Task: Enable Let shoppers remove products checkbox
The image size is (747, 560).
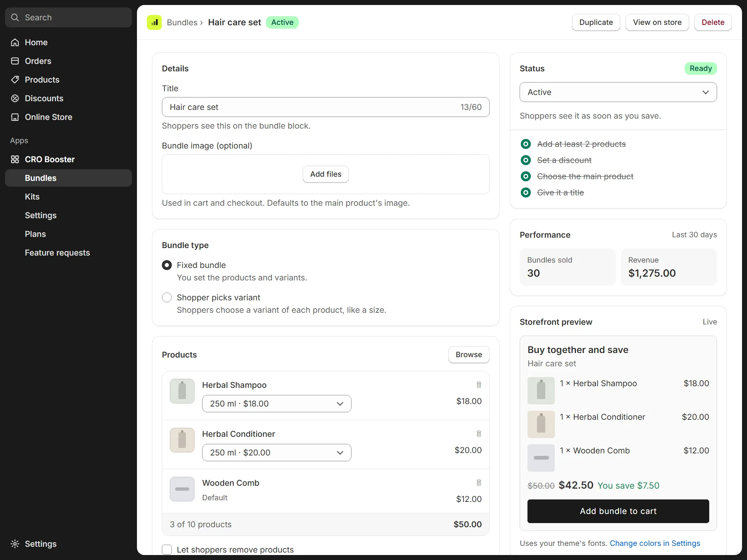Action: click(167, 550)
